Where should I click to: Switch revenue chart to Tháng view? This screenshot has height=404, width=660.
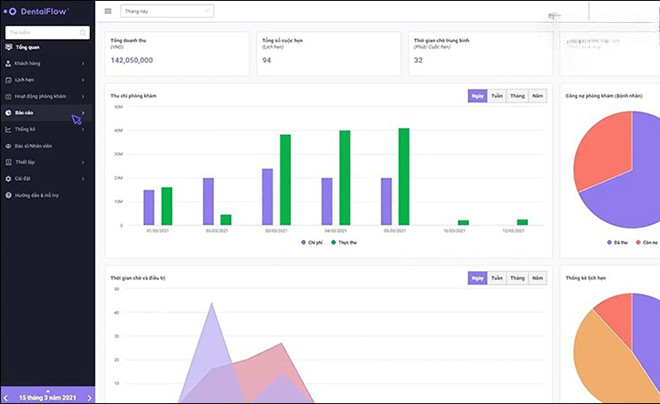pyautogui.click(x=517, y=96)
